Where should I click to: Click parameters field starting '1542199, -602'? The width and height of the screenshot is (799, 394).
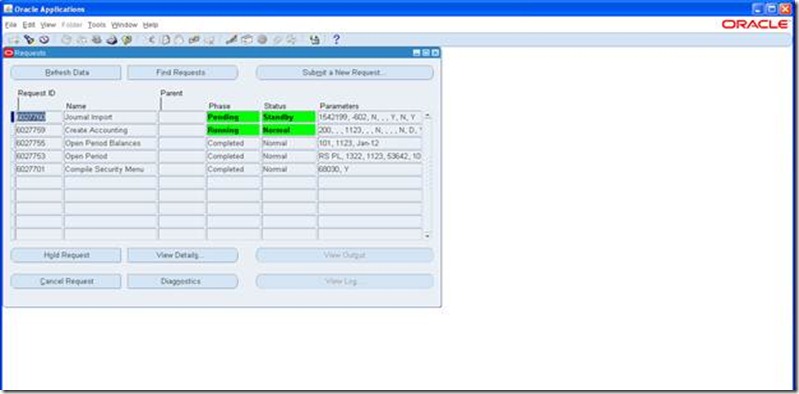(370, 117)
